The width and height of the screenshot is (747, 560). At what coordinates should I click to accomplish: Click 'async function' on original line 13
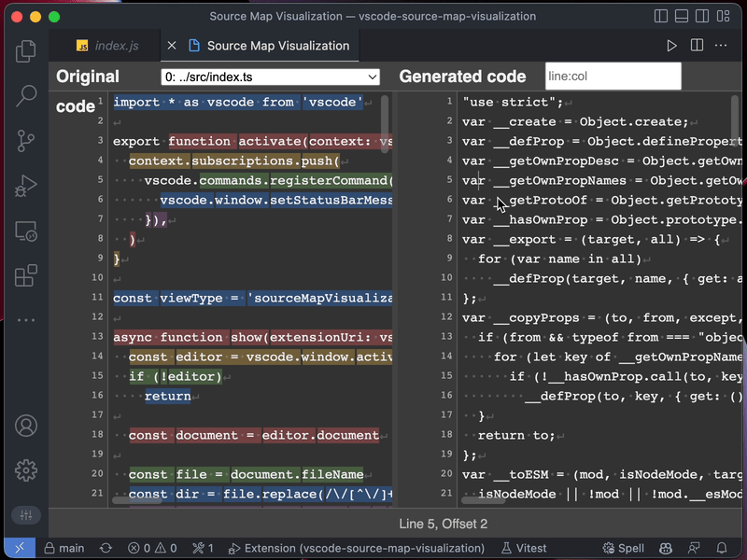168,337
